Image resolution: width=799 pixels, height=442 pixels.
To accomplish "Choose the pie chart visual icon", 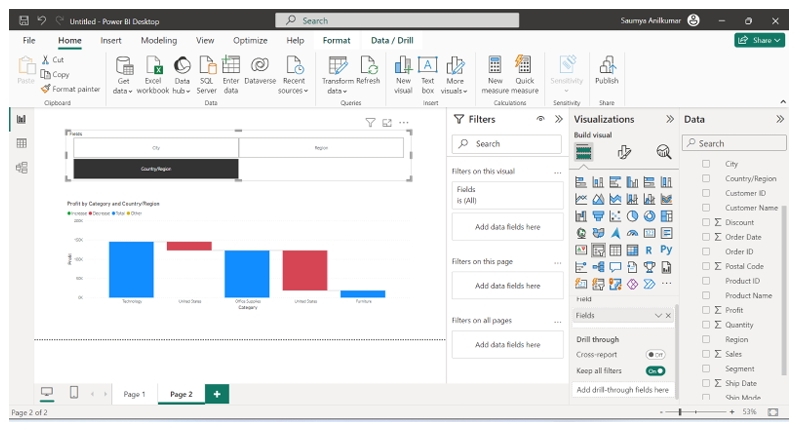I will click(632, 216).
